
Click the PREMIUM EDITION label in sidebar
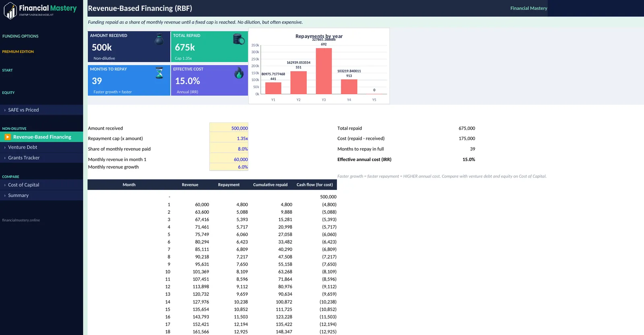18,52
